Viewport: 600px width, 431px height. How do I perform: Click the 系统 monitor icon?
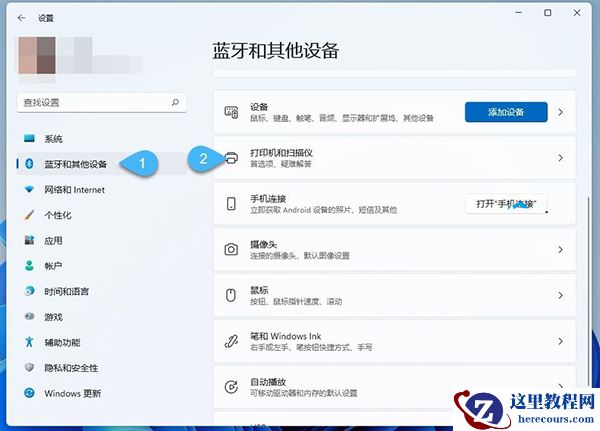pos(29,139)
